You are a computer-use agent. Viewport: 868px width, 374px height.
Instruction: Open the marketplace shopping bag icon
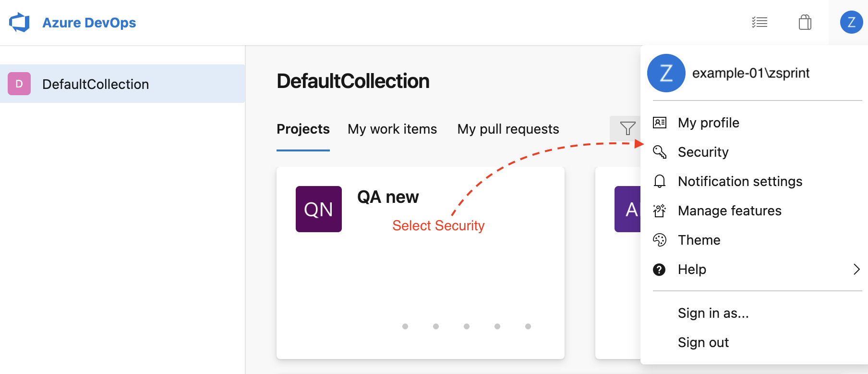pyautogui.click(x=805, y=23)
